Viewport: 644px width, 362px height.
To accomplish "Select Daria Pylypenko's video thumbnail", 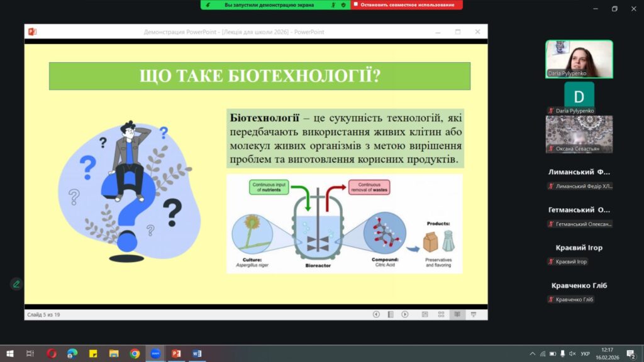I will tap(579, 59).
